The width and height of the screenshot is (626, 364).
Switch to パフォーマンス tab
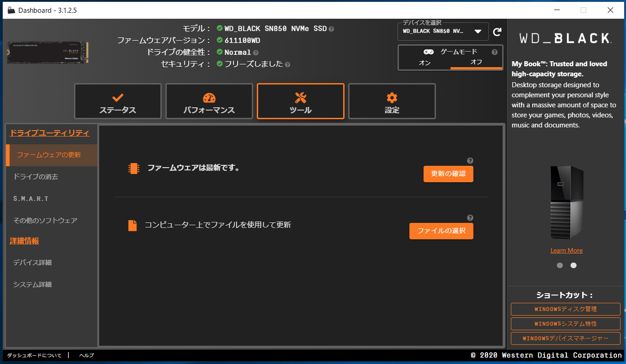209,101
